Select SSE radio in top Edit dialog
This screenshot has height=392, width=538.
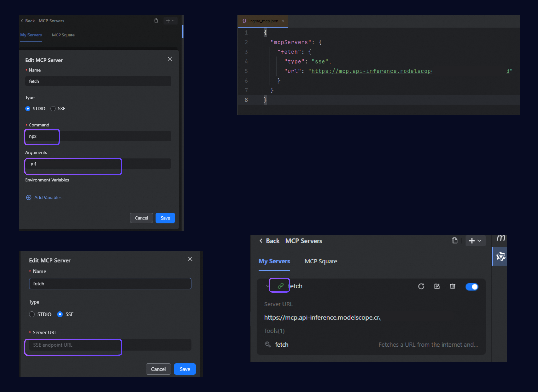53,109
